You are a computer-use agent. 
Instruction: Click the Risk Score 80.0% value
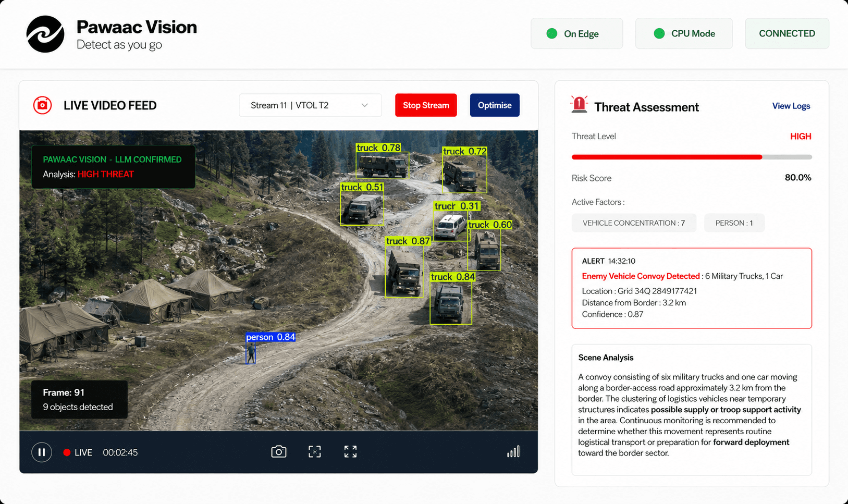[798, 178]
